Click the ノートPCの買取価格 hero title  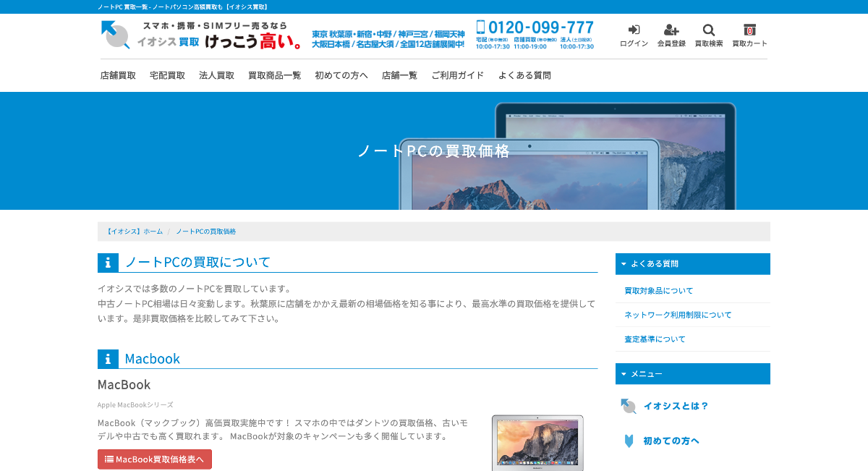pyautogui.click(x=434, y=151)
